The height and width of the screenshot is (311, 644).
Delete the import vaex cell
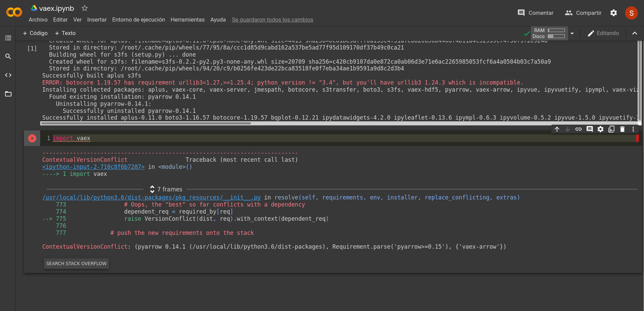(x=622, y=129)
